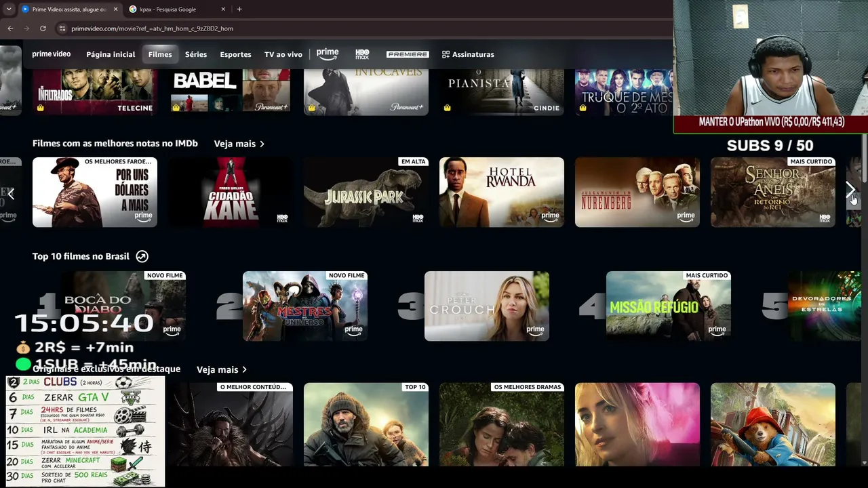Show previous titles in IMDb carousel
Screen dimensions: 868x488
coord(11,194)
